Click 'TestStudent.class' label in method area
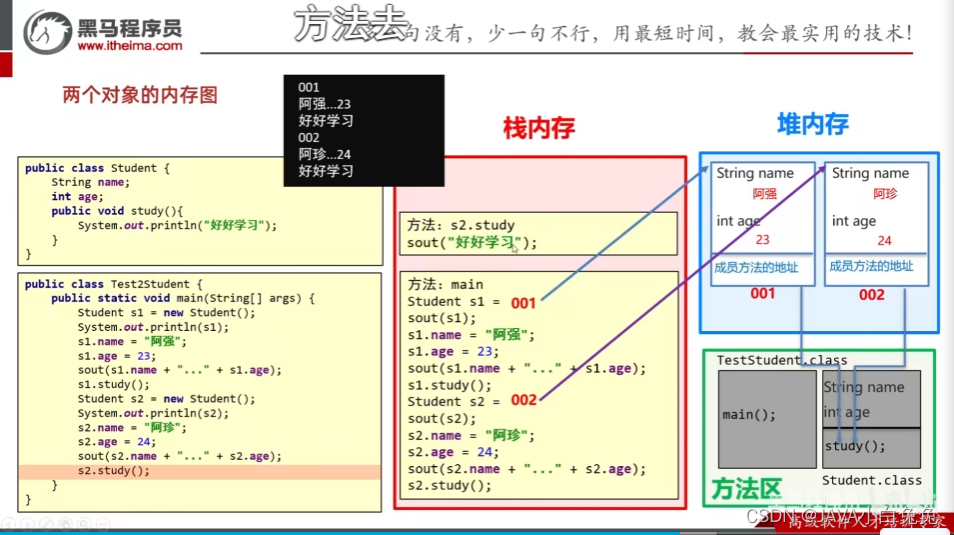This screenshot has height=535, width=954. (782, 360)
